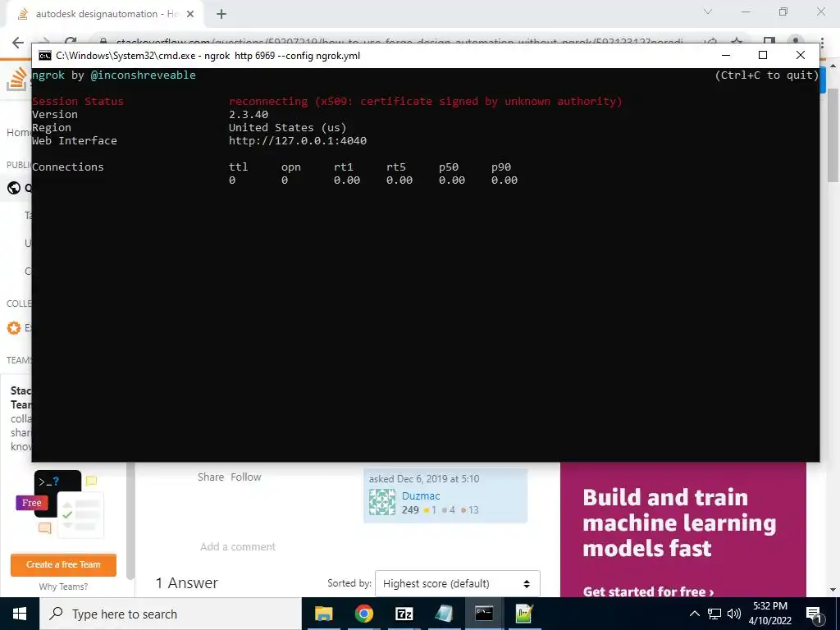Click the @inconshreveable text in terminal
This screenshot has height=630, width=840.
pos(143,75)
